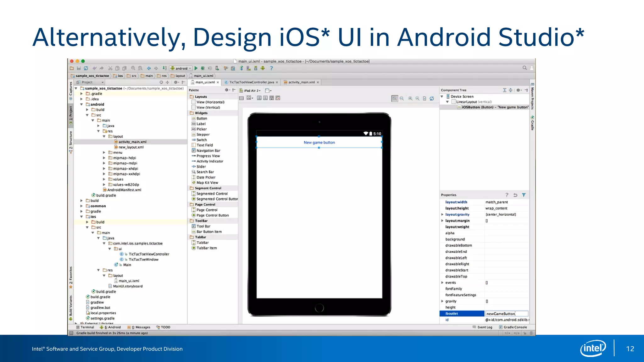The height and width of the screenshot is (362, 644).
Task: Click the iboutlet value input field
Action: [x=507, y=314]
